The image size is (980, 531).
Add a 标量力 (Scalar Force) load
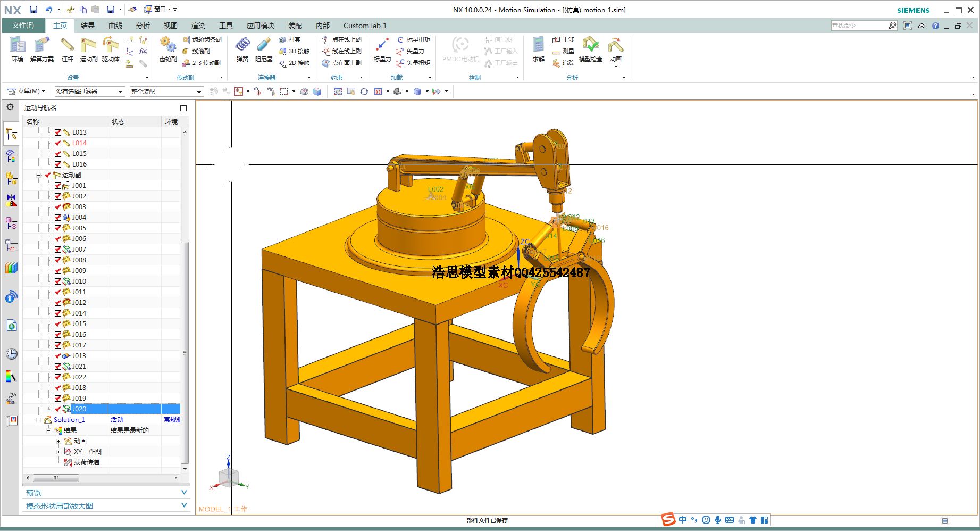[x=382, y=49]
